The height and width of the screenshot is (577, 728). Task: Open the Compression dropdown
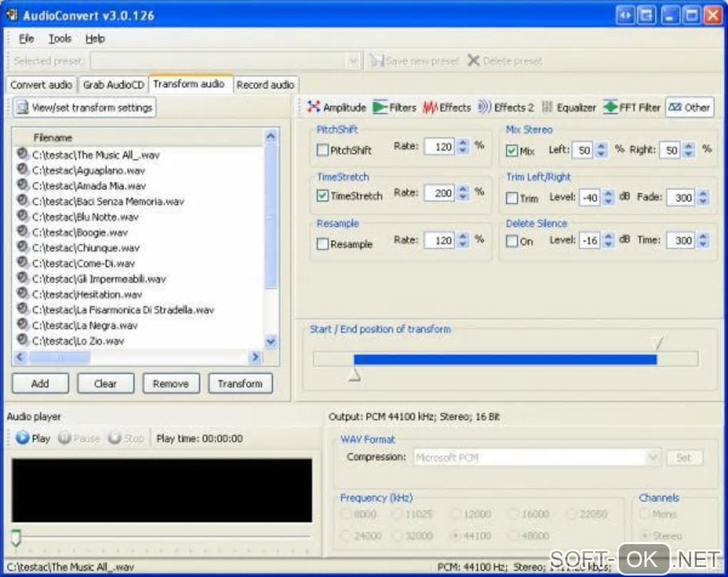click(653, 458)
